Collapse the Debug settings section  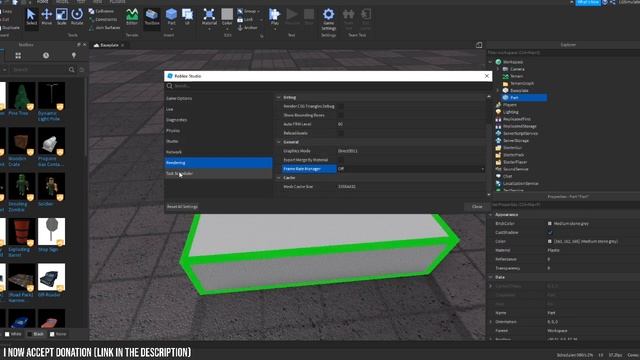coord(279,98)
